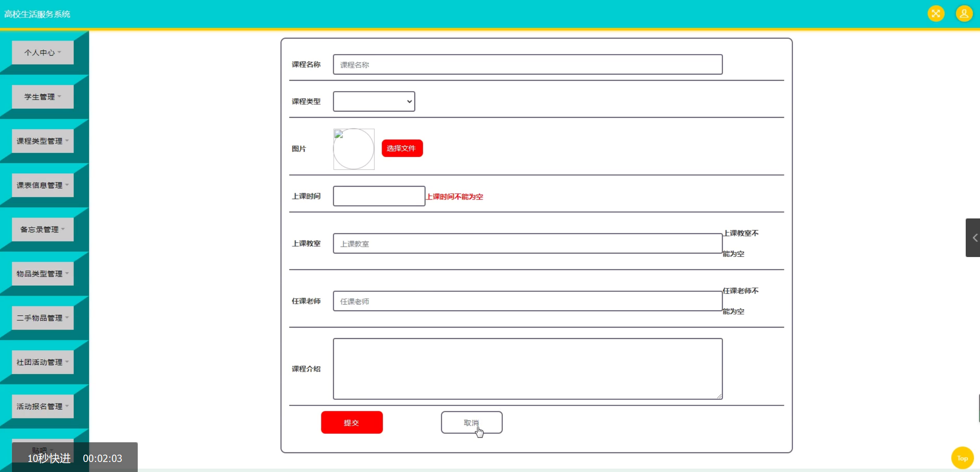This screenshot has width=980, height=472.
Task: Click the fullscreen toggle icon in header
Action: (x=936, y=14)
